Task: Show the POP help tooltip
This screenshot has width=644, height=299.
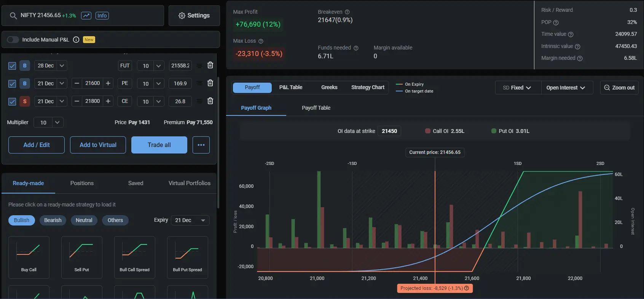Action: point(556,22)
